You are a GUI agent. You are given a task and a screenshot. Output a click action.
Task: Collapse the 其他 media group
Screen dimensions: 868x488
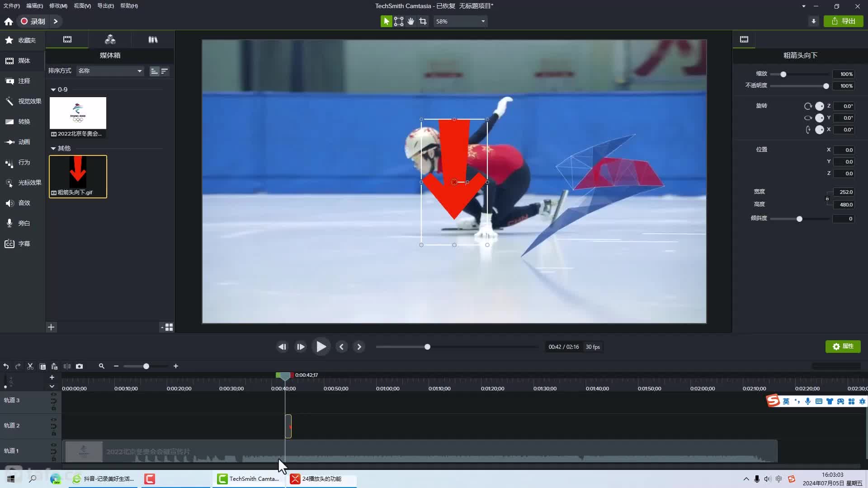click(53, 149)
